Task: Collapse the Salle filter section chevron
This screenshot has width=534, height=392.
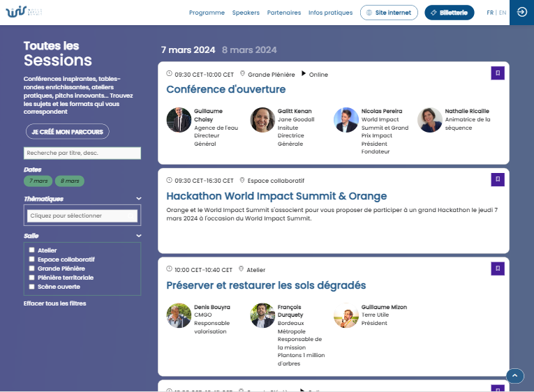Action: [139, 236]
